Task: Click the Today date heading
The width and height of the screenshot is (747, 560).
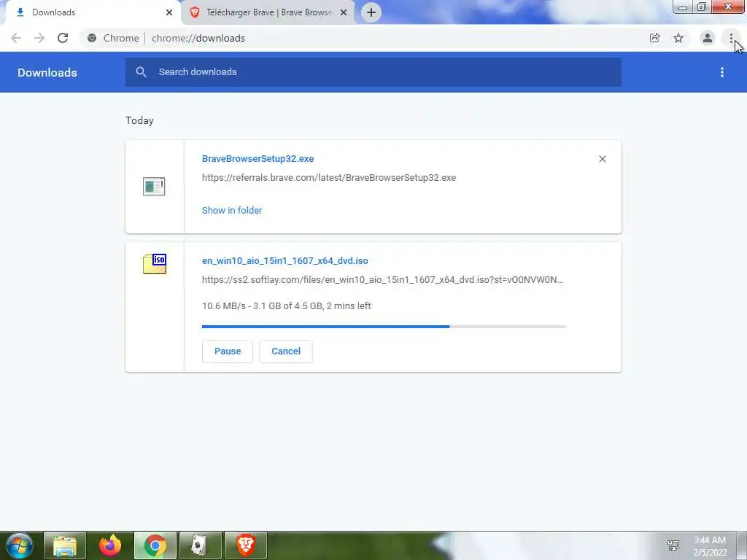Action: click(x=139, y=120)
